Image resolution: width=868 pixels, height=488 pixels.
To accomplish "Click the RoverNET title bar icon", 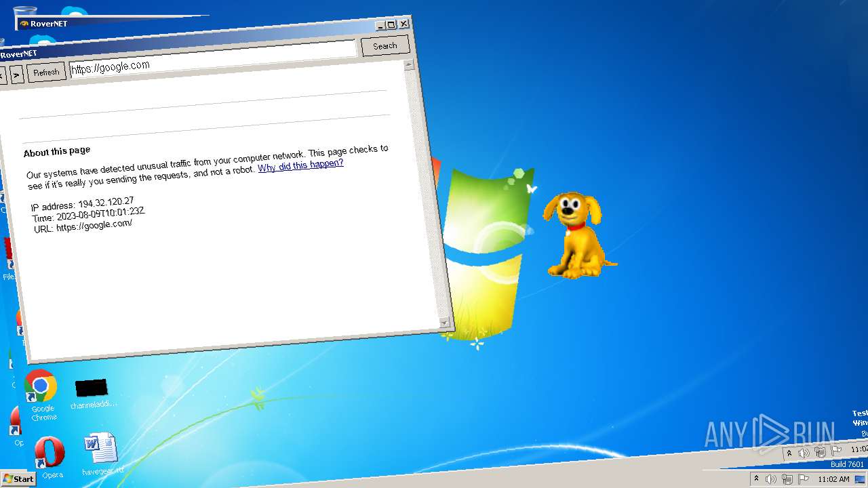I will coord(24,24).
